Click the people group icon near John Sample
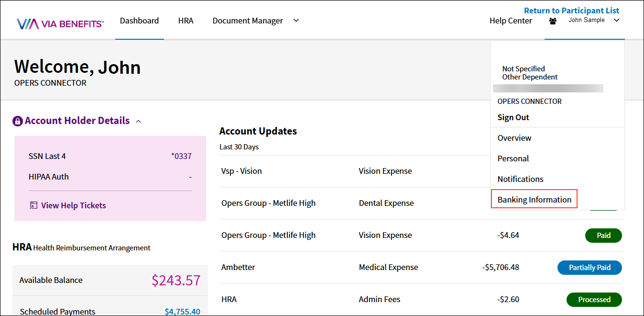 point(553,21)
